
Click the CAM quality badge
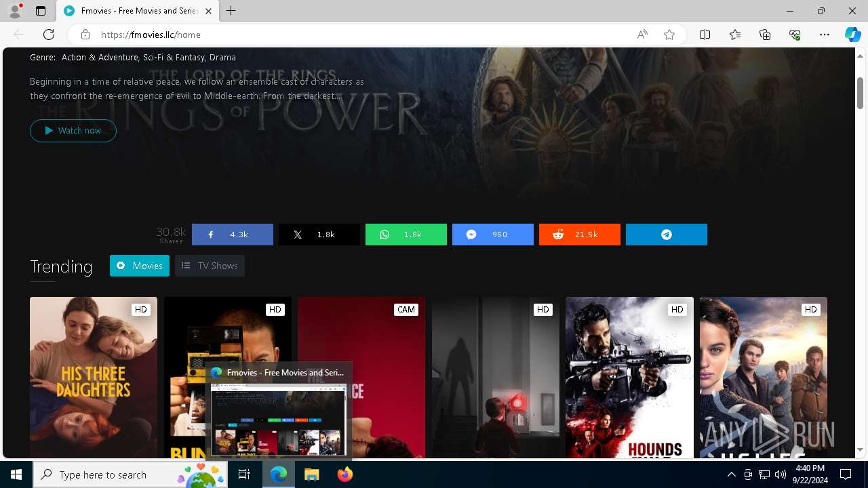click(406, 310)
